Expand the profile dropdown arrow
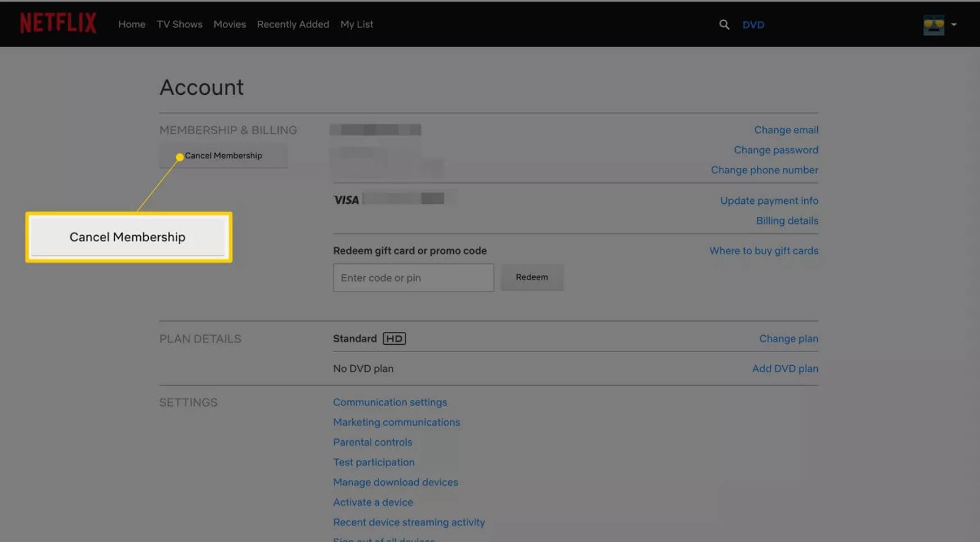Viewport: 980px width, 542px height. [x=954, y=24]
